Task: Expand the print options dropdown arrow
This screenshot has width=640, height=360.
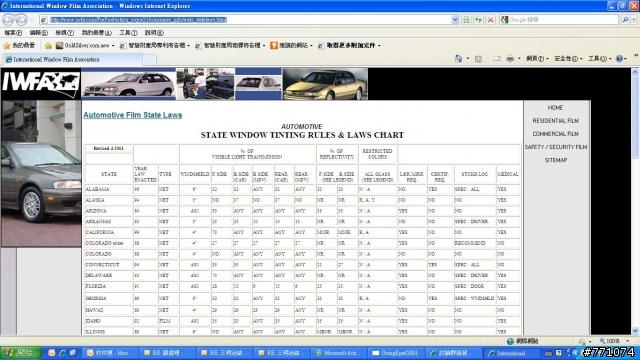Action: pos(519,59)
